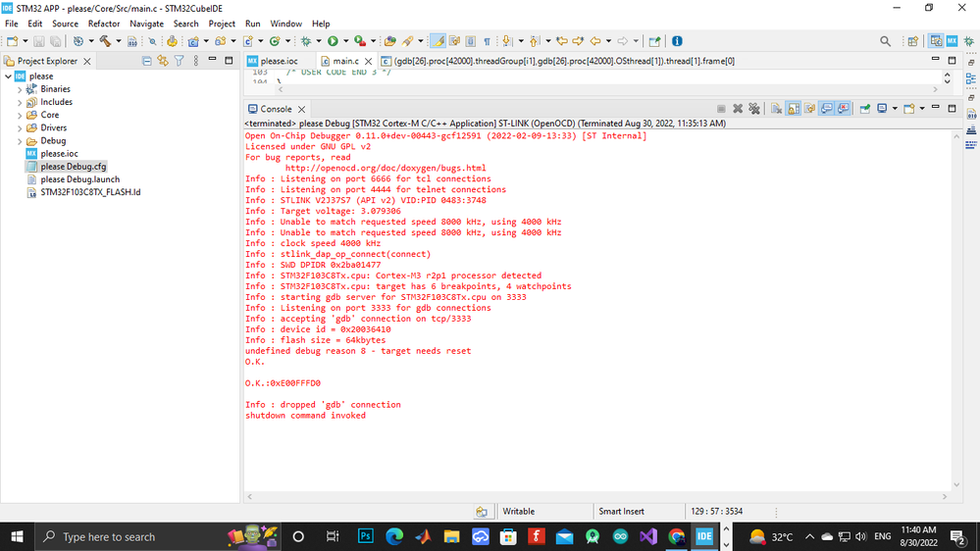This screenshot has height=551, width=980.
Task: Toggle Show Whitespace Characters pilcrow icon
Action: coord(487,41)
